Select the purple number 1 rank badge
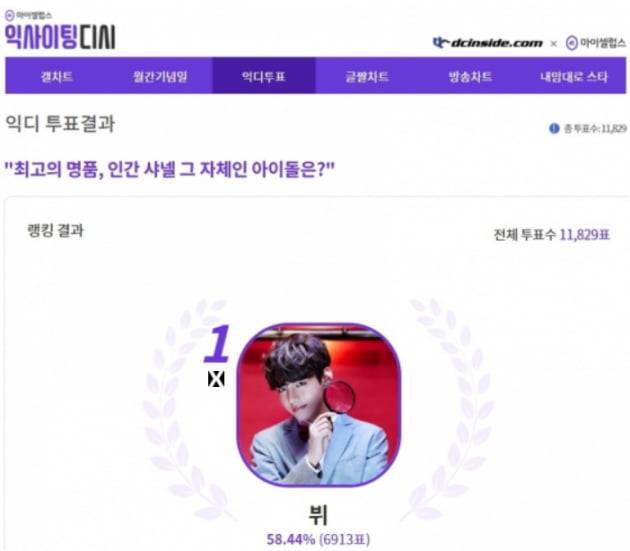The image size is (630, 551). click(x=217, y=343)
